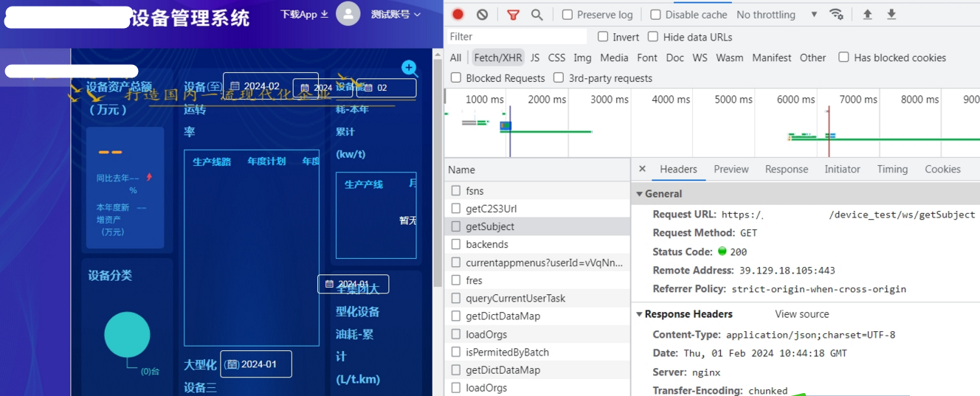Open the network conditions wifi icon

[x=836, y=15]
